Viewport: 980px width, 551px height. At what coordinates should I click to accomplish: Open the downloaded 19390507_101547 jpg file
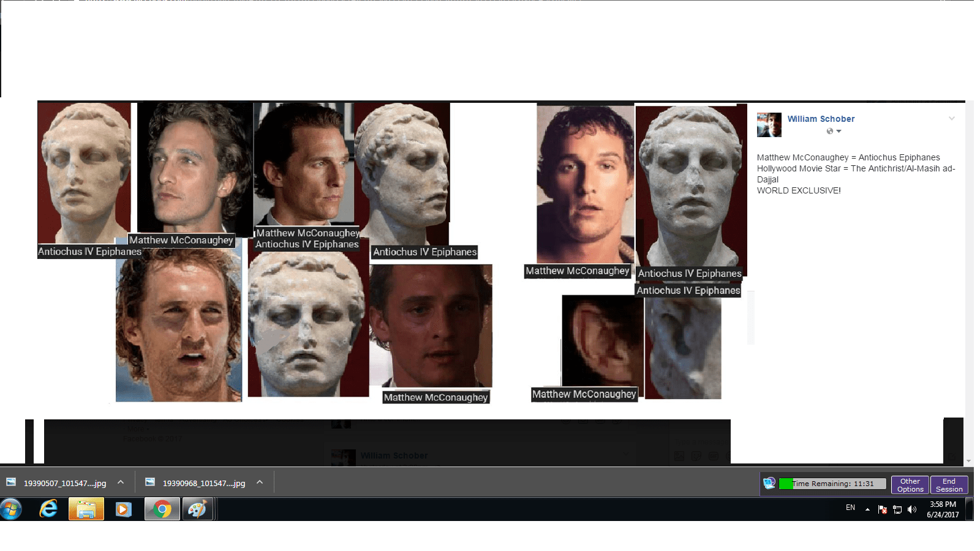[x=64, y=483]
